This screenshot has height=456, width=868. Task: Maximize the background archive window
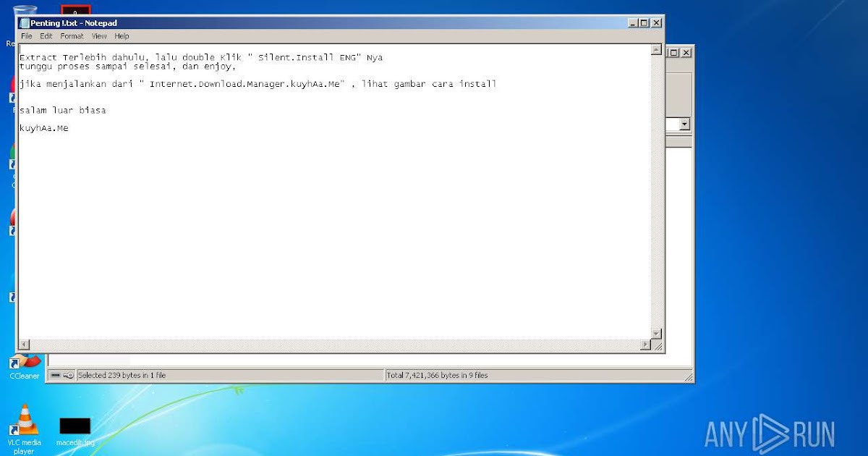[674, 53]
